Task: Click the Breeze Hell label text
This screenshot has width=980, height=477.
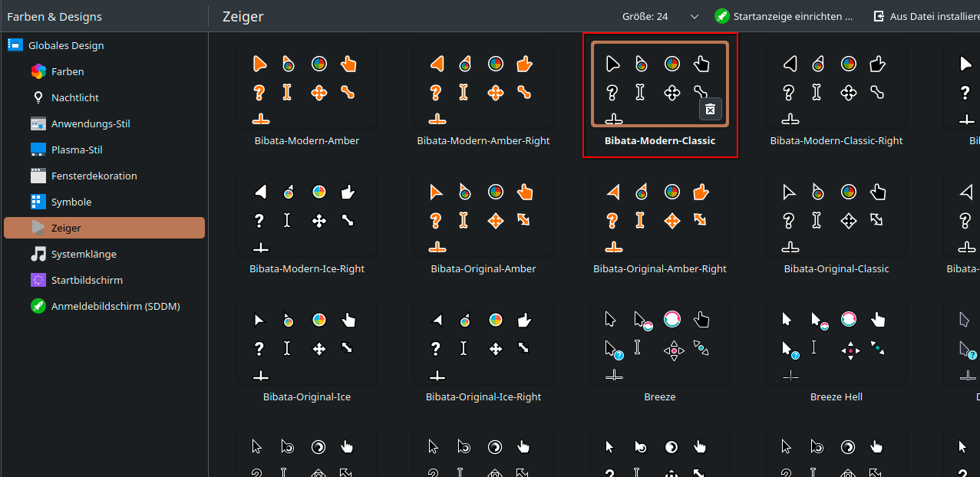Action: 836,397
